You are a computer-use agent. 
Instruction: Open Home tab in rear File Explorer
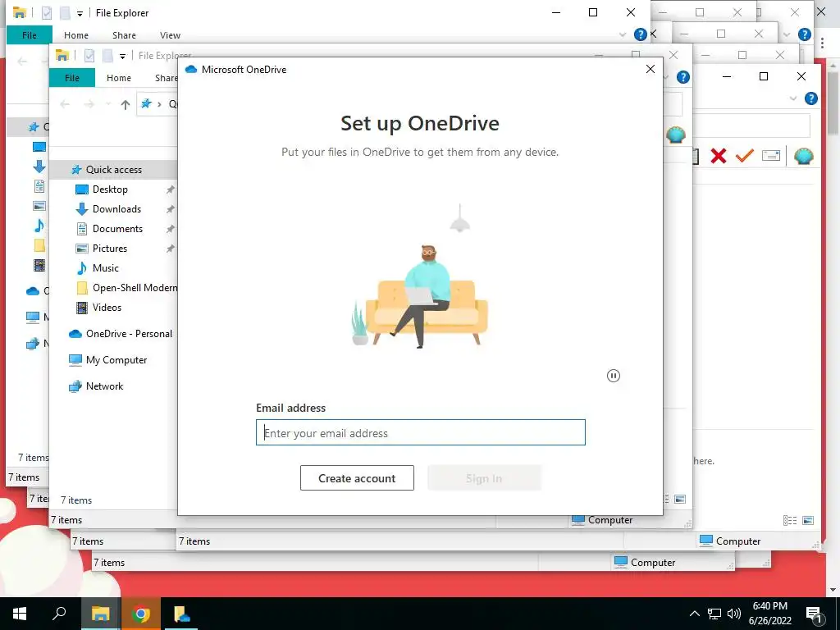(76, 34)
